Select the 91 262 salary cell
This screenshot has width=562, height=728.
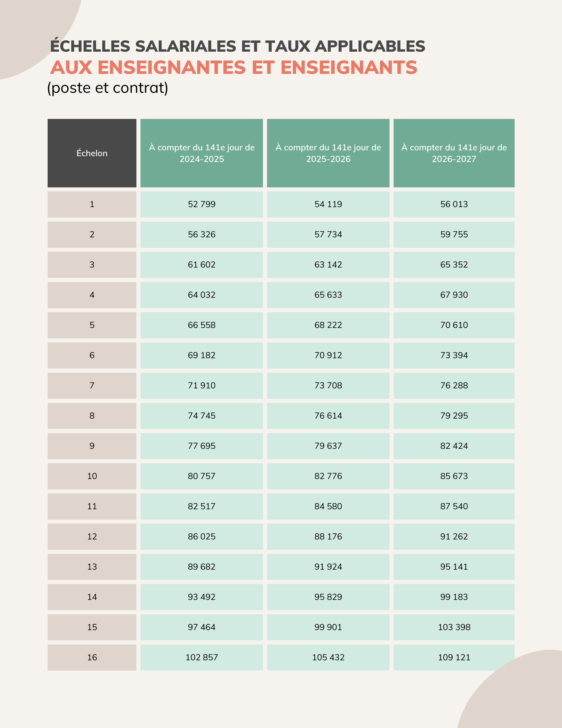[454, 537]
